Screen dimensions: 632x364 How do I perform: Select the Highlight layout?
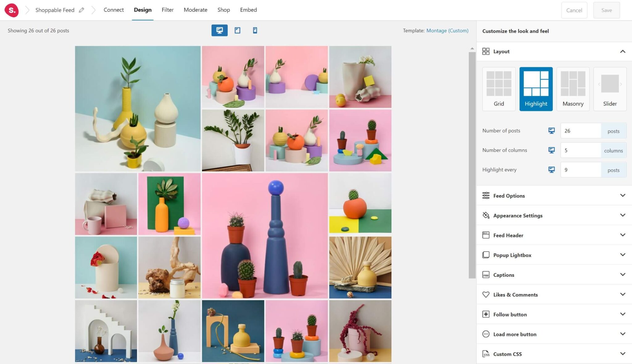(536, 89)
